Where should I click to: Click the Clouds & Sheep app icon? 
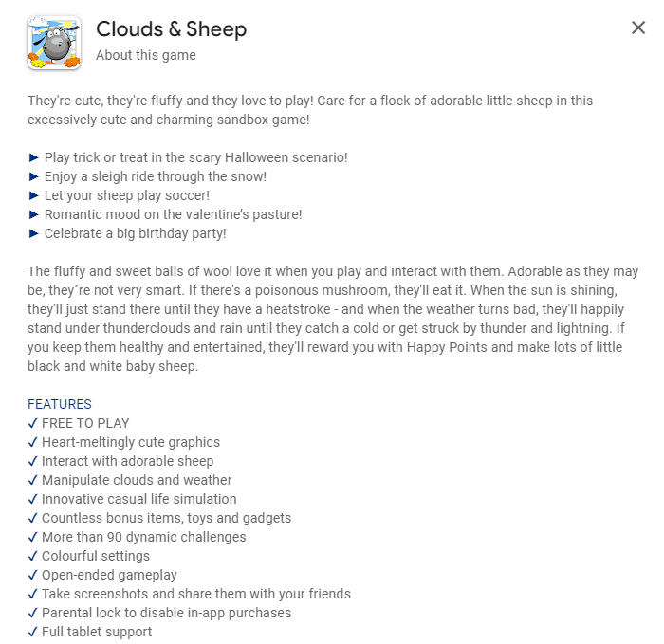54,43
